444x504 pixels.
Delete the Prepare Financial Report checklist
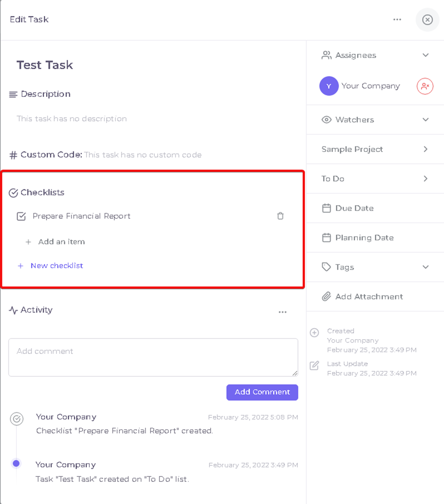(280, 216)
